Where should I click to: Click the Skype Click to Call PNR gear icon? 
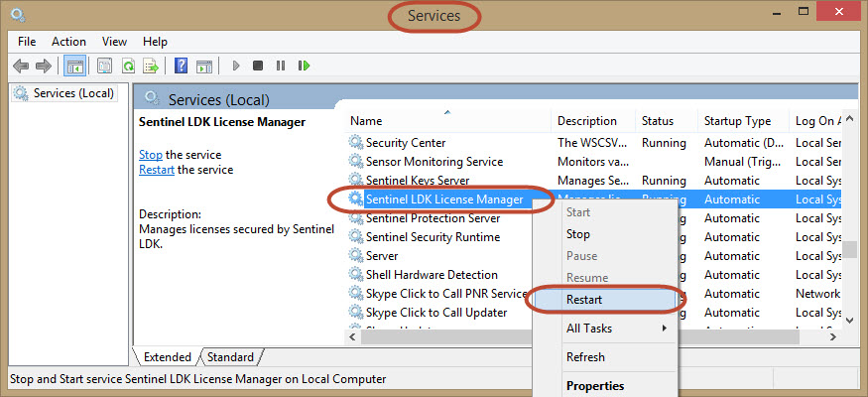(x=355, y=294)
